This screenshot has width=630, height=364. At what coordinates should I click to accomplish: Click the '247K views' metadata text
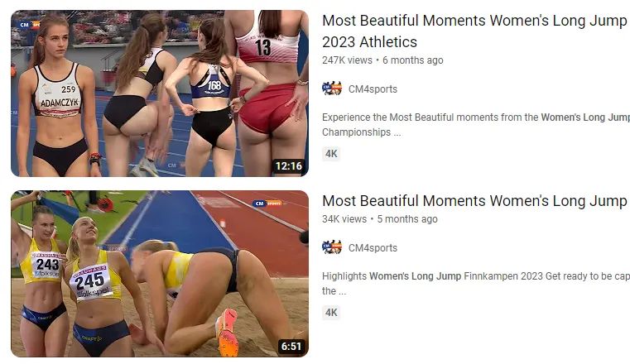pyautogui.click(x=347, y=60)
